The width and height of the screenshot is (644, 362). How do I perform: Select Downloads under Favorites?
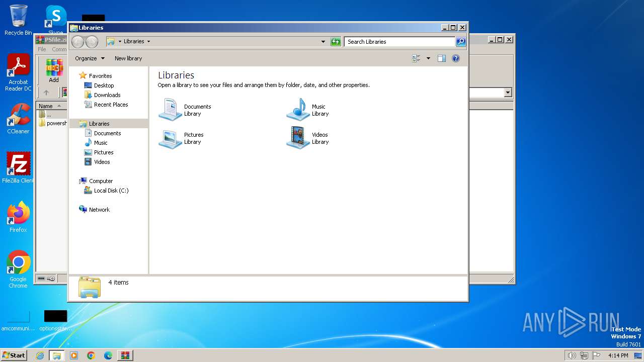[x=107, y=95]
